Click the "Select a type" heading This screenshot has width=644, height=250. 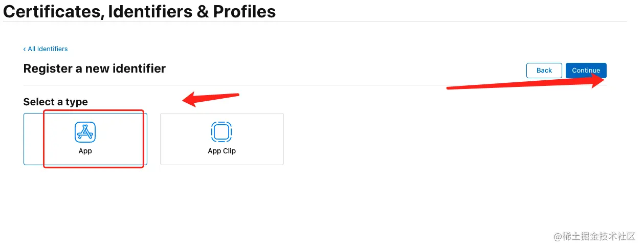pyautogui.click(x=56, y=102)
